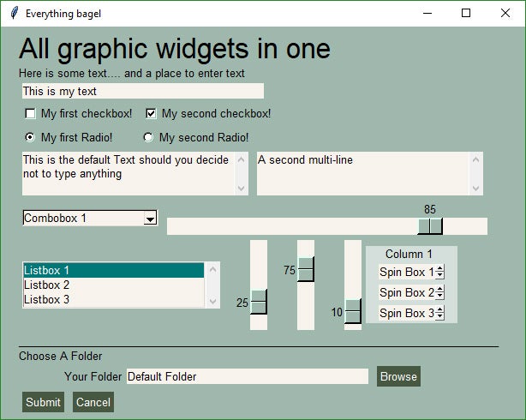
Task: Click the horizontal slider handle showing 85
Action: click(430, 226)
